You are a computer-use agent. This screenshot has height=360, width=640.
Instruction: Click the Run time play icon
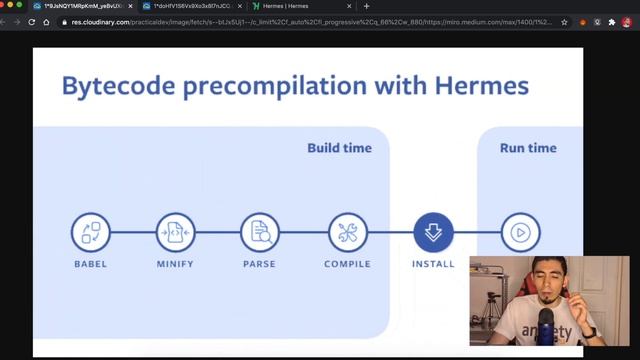click(x=521, y=232)
